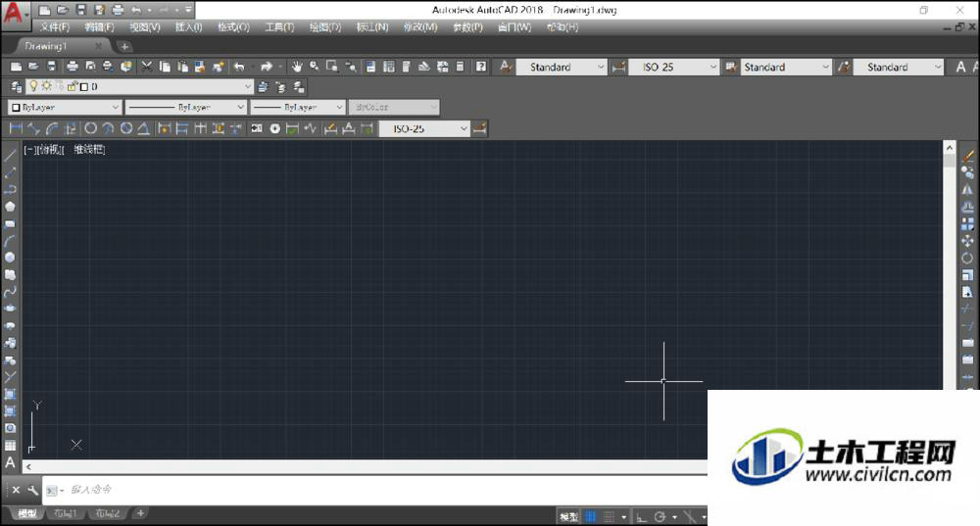
Task: Click Save icon in quick access toolbar
Action: coord(81,10)
